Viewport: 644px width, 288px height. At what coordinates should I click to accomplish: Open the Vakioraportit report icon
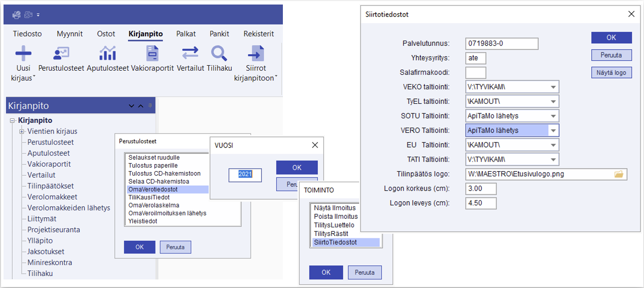(152, 53)
